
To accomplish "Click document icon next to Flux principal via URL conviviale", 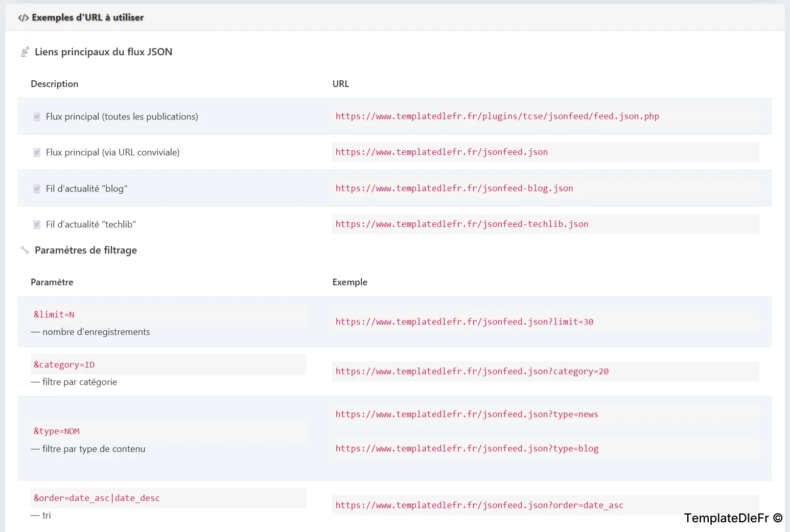I will [x=37, y=152].
